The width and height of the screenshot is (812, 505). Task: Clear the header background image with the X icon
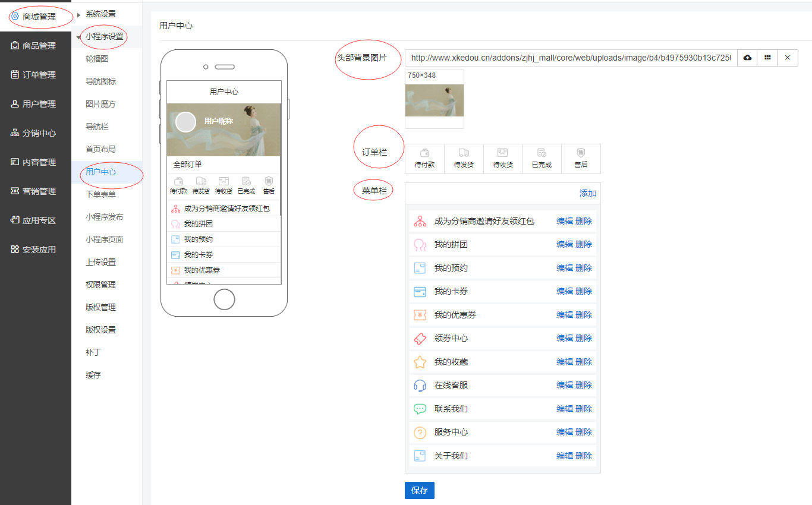tap(788, 58)
